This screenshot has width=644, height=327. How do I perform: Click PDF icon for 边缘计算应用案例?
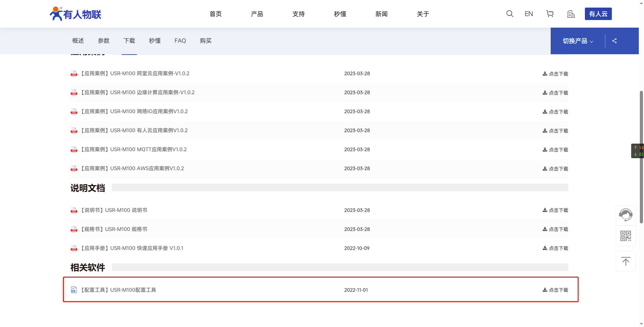coord(74,93)
